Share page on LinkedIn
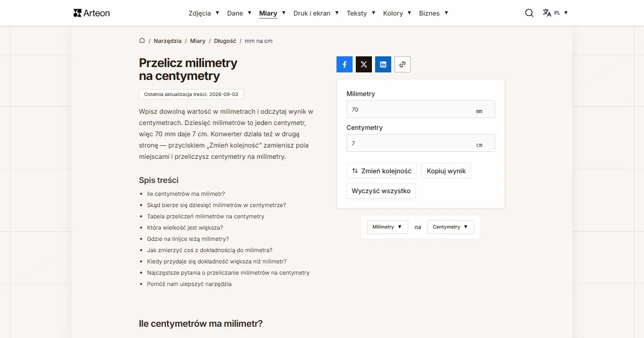 383,64
